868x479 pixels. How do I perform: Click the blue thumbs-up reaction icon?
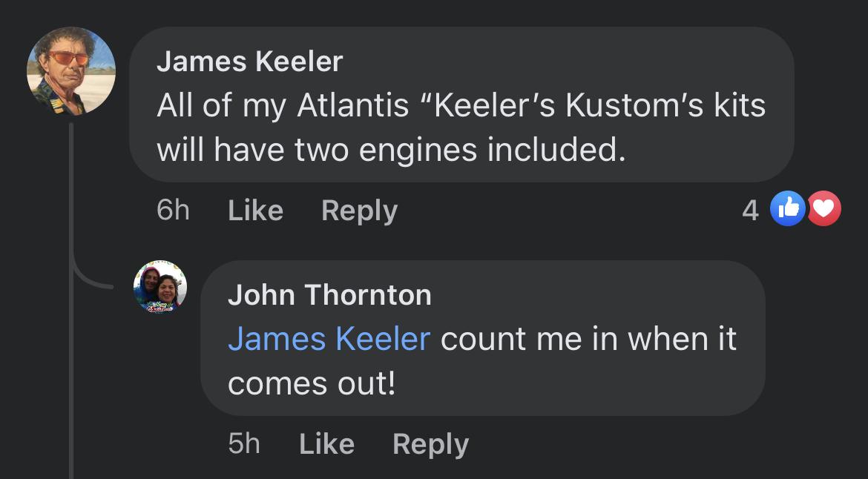788,208
